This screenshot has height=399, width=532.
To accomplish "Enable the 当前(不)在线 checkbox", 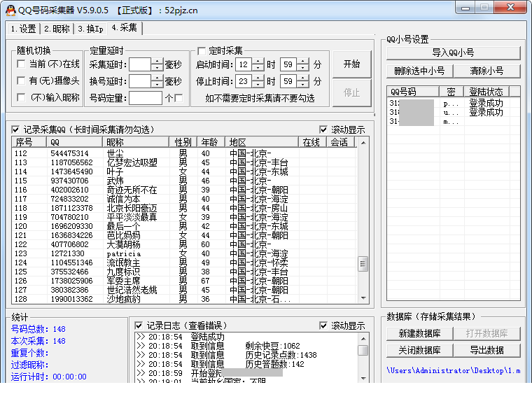I will pos(21,64).
